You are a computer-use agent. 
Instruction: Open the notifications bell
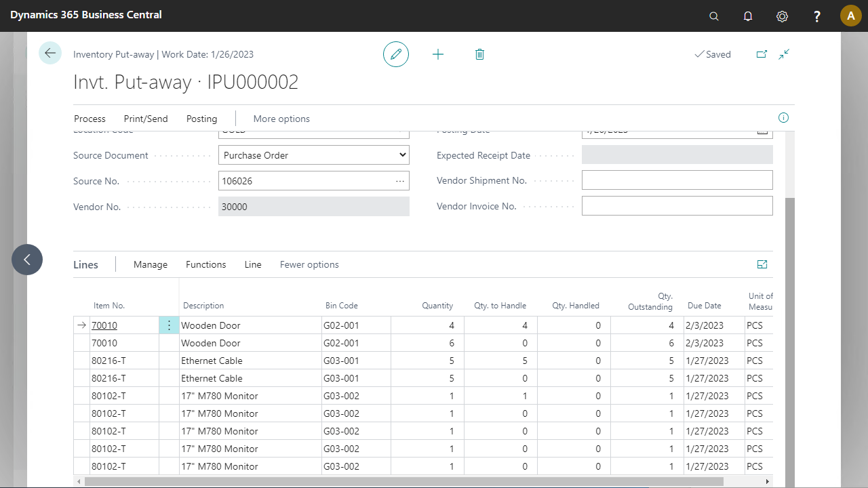[x=748, y=16]
